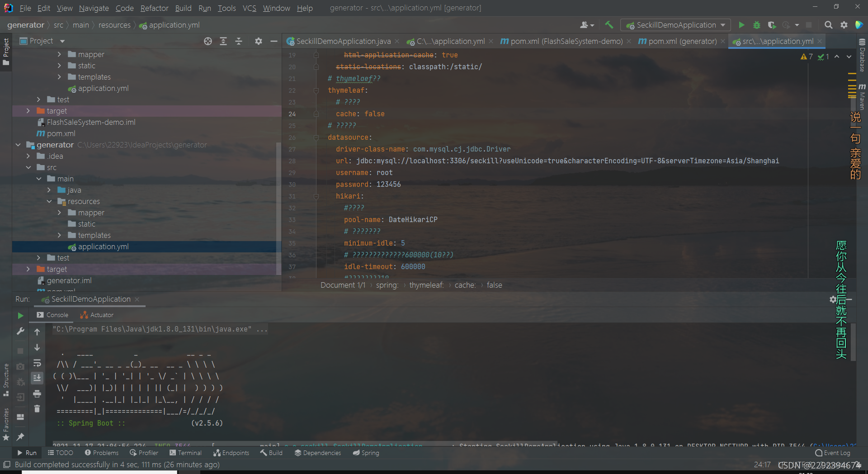Toggle scroll to end of console
Screen dimensions: 868x474
click(37, 378)
